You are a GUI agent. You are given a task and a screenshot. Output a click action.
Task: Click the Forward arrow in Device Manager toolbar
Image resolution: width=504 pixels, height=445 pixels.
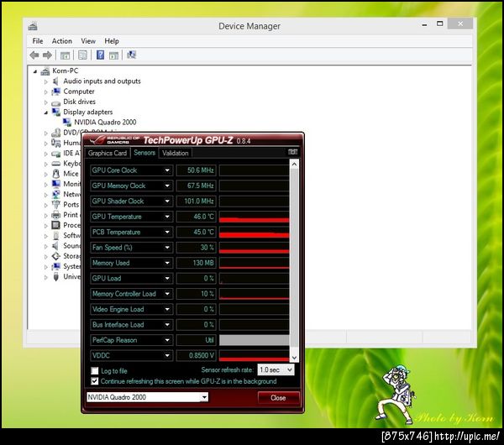[x=47, y=55]
